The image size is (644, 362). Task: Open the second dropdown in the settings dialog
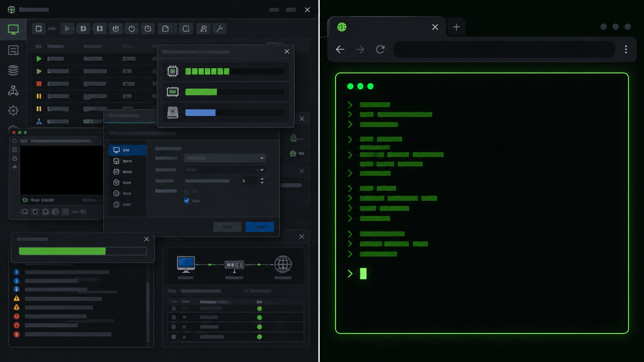pos(225,170)
